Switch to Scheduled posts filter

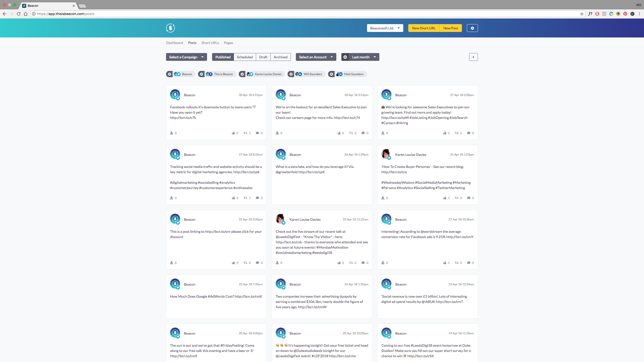tap(245, 57)
